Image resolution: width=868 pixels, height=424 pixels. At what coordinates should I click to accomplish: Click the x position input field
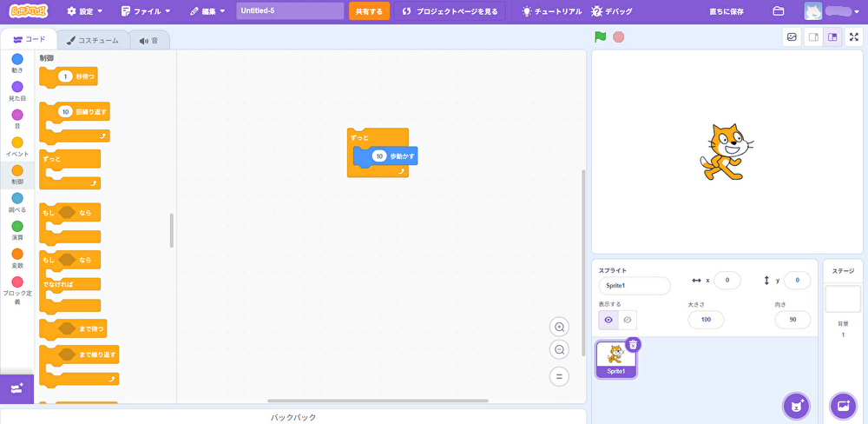pos(727,281)
